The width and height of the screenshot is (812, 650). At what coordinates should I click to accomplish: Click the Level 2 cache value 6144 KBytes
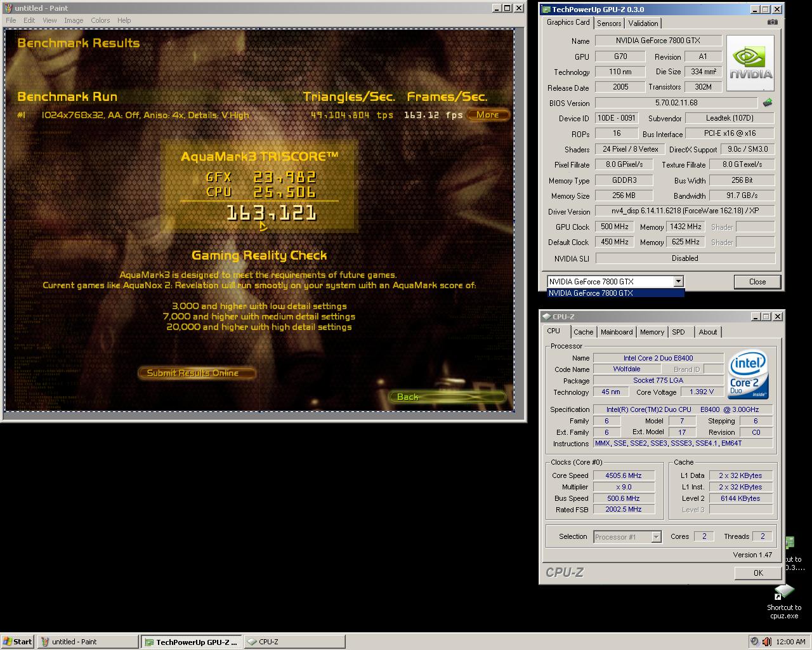click(x=740, y=498)
